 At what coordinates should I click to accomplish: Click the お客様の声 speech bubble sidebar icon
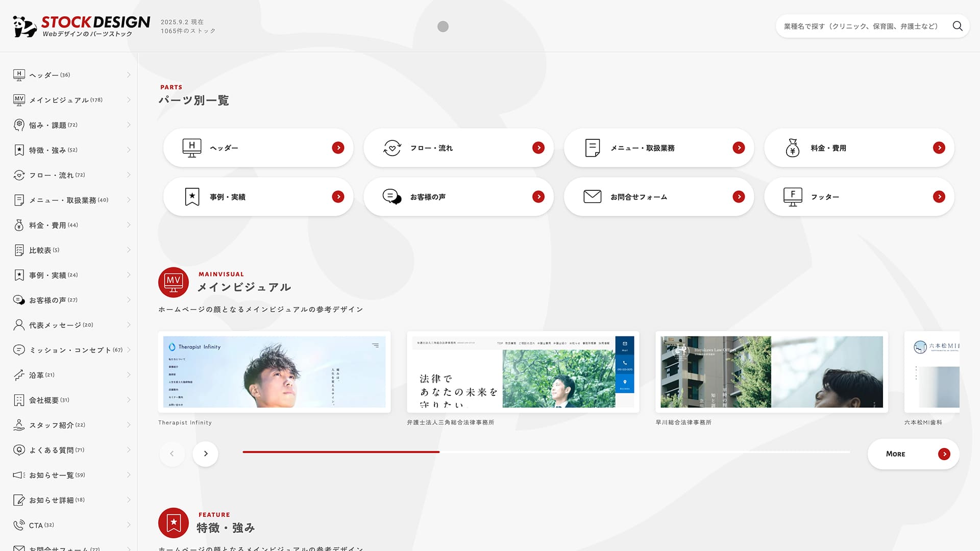pyautogui.click(x=19, y=300)
